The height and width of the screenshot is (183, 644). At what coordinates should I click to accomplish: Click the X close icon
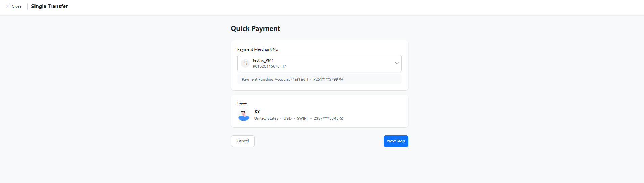tap(7, 6)
